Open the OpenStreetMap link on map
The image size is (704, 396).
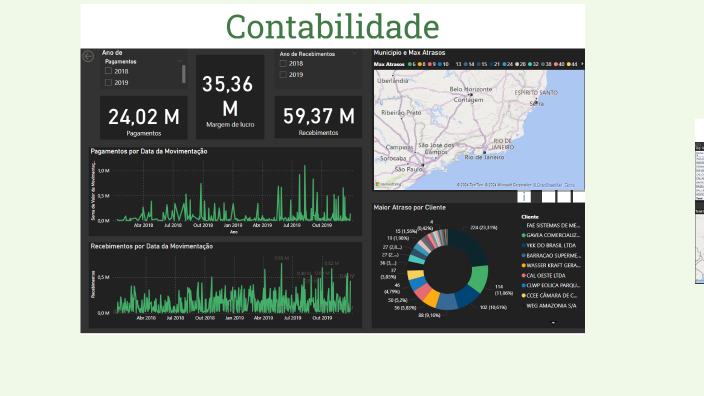click(x=547, y=185)
